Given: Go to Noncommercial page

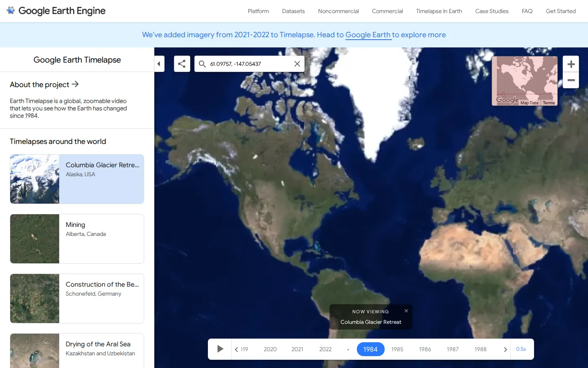Looking at the screenshot, I should pyautogui.click(x=339, y=11).
